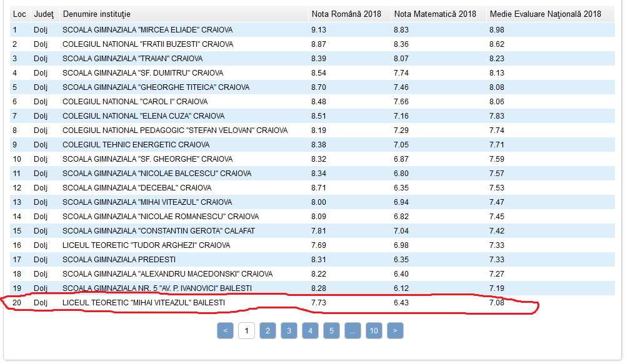Go to last page 10

374,331
